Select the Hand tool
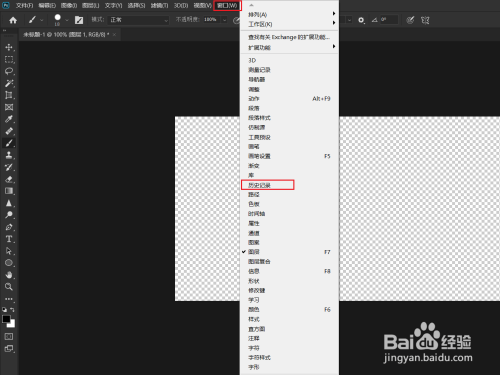This screenshot has height=375, width=500. tap(9, 275)
